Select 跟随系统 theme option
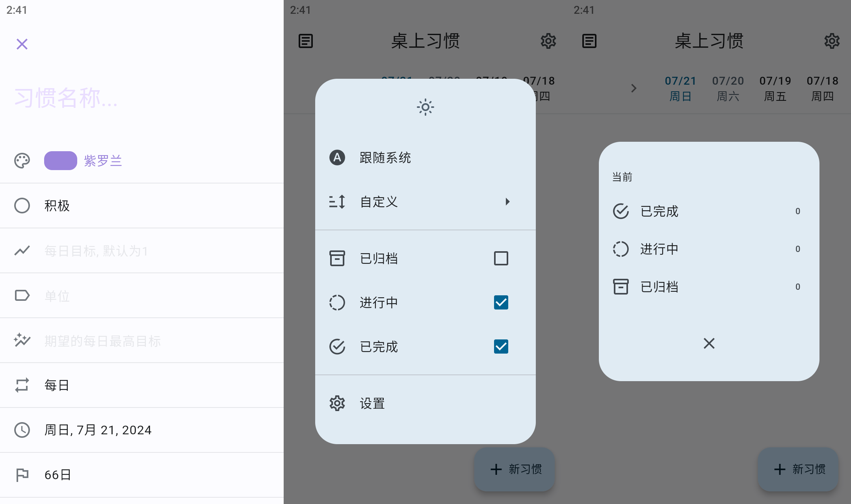This screenshot has width=851, height=504. (x=425, y=157)
